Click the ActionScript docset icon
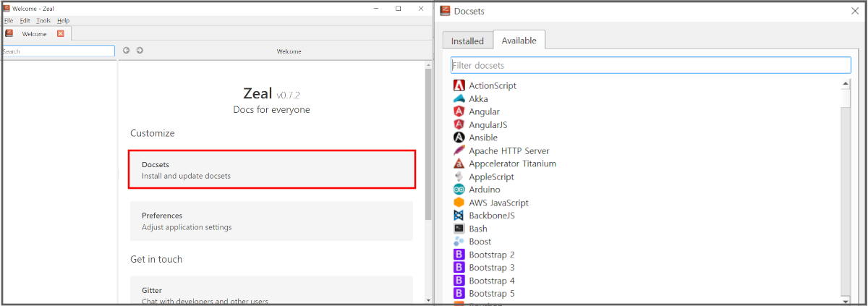 (459, 85)
